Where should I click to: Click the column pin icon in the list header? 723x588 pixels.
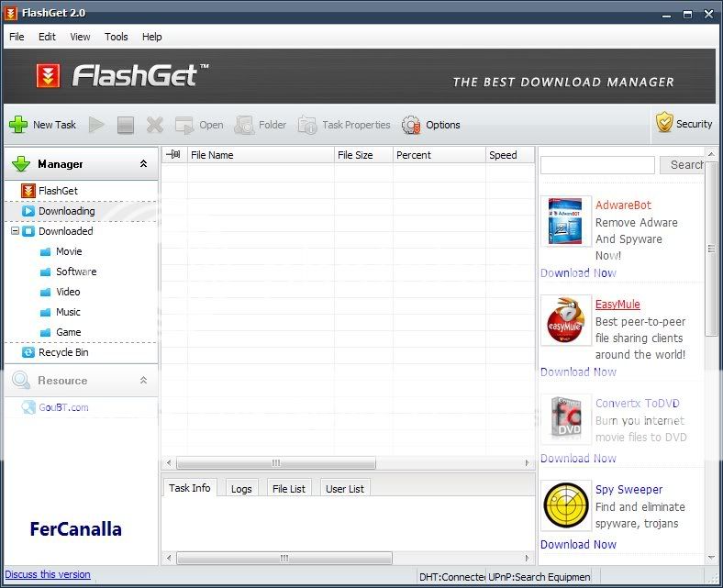coord(173,154)
